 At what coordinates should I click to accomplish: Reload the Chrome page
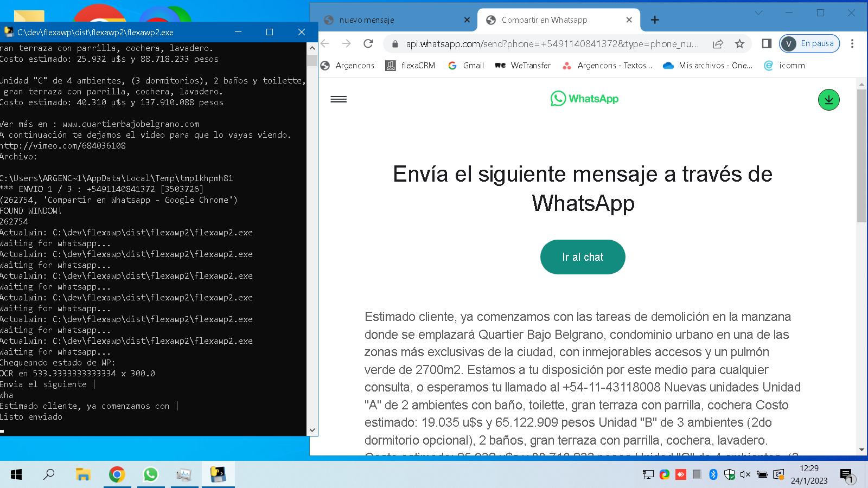368,43
